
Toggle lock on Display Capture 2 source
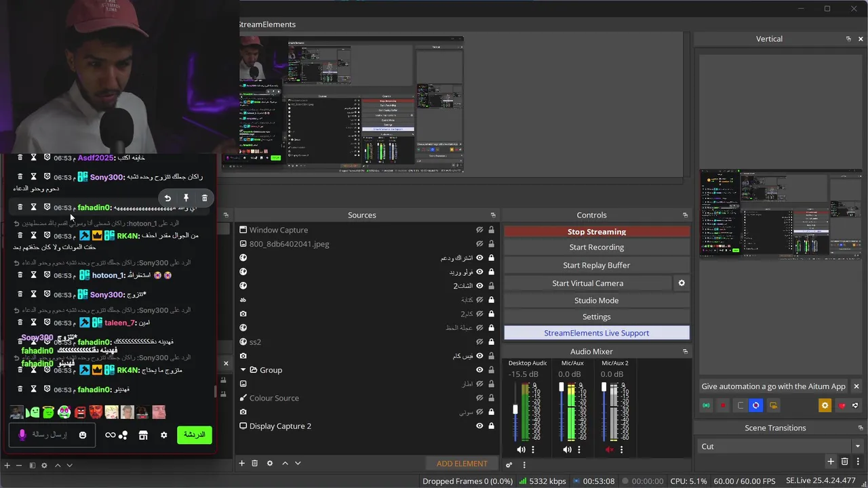click(491, 426)
